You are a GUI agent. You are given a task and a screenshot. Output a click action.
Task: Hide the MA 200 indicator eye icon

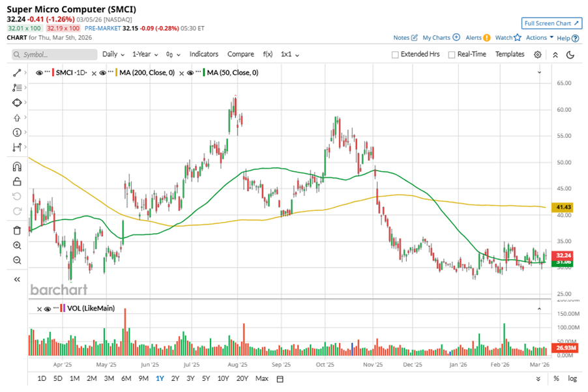pos(102,73)
